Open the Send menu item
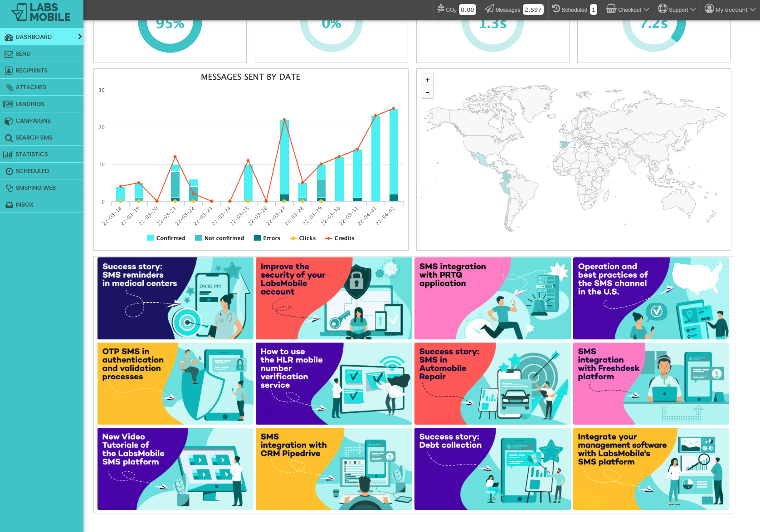 click(42, 54)
